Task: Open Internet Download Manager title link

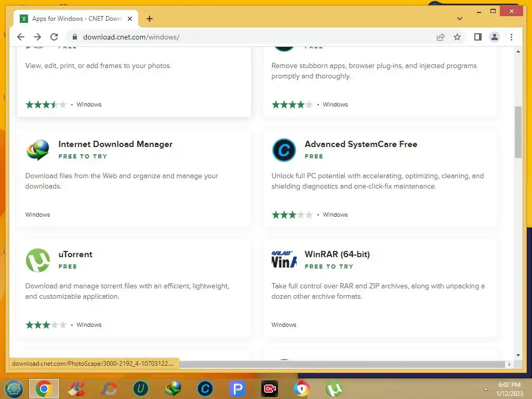Action: point(115,144)
